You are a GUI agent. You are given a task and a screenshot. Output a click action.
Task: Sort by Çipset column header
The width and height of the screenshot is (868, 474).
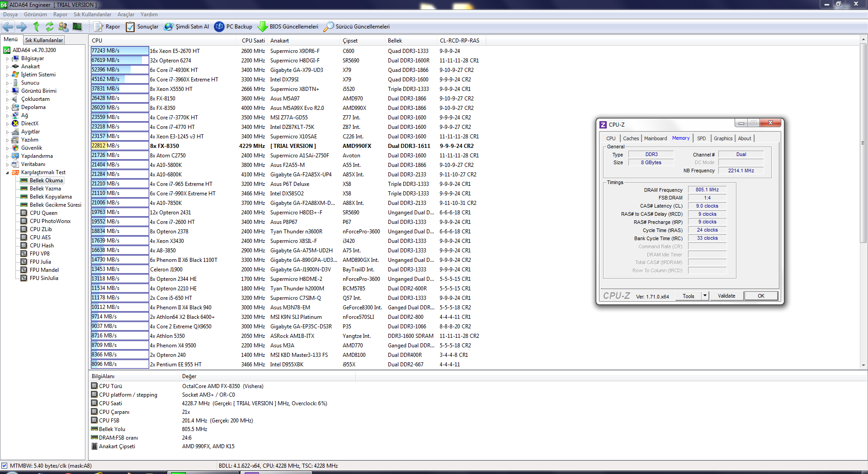point(363,41)
